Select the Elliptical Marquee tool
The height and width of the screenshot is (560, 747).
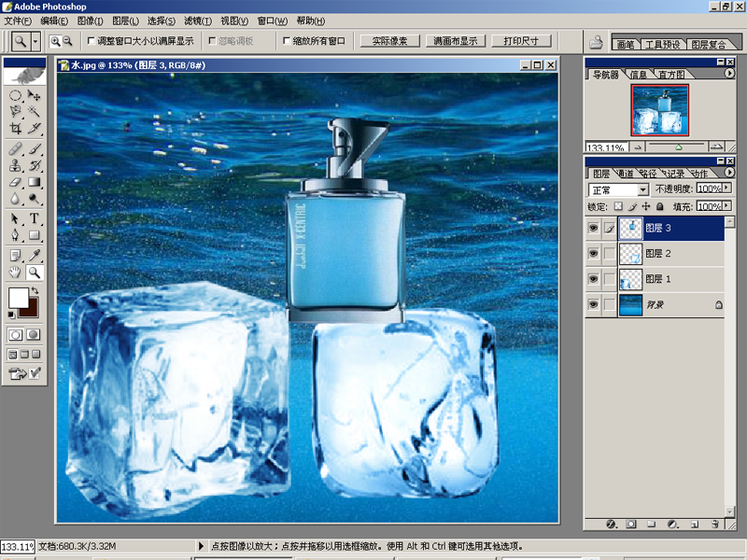tap(15, 95)
